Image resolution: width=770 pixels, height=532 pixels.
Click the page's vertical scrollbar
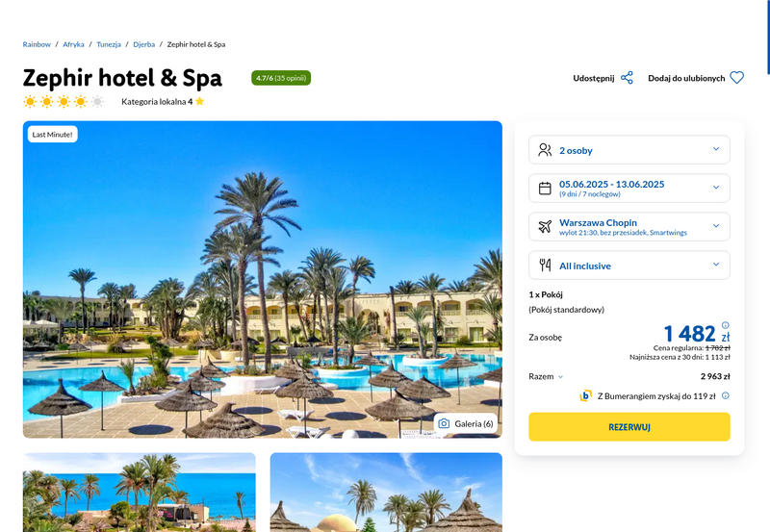768,37
